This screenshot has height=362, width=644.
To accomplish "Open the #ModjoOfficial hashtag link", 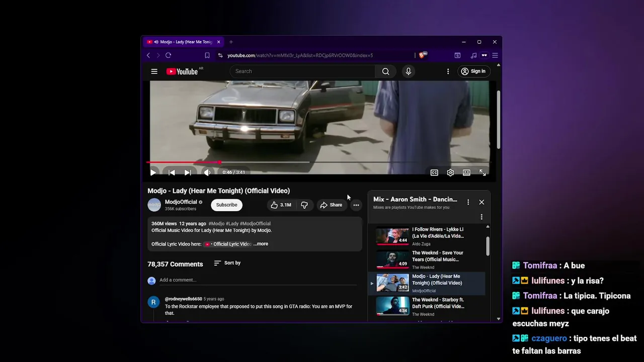I will [255, 224].
